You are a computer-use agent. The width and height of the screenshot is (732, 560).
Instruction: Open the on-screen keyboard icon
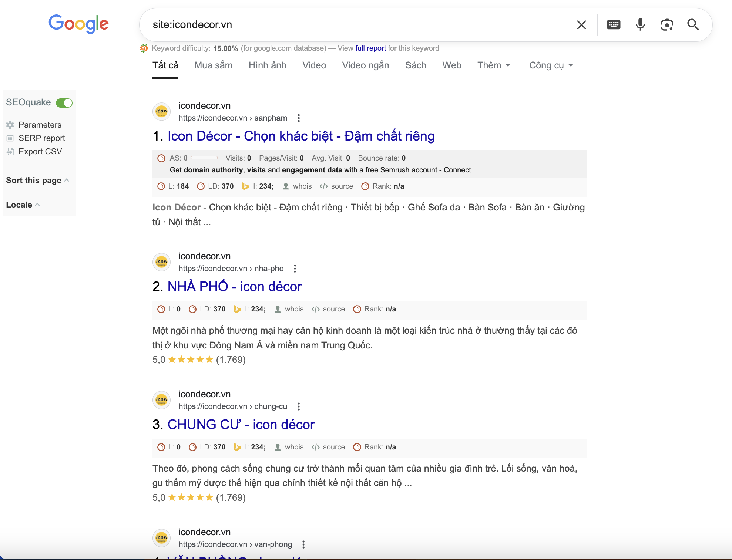coord(614,25)
